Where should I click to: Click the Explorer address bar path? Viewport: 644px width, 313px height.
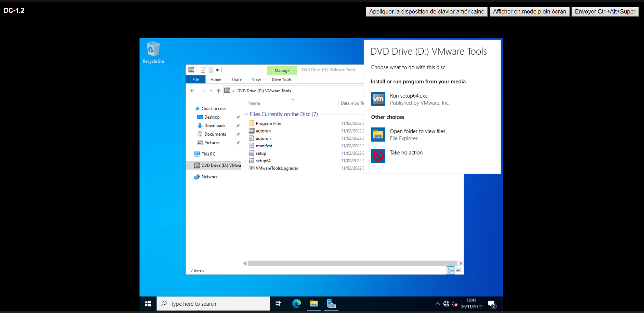tap(264, 91)
